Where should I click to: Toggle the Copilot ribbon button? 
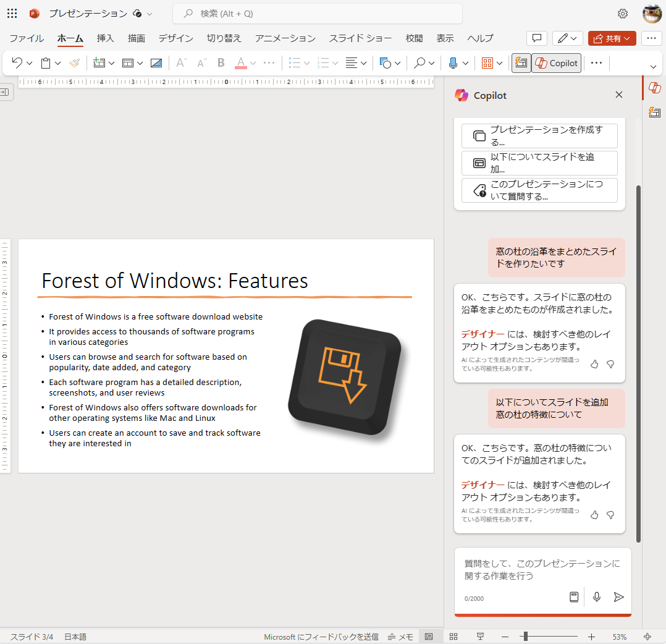(x=557, y=63)
